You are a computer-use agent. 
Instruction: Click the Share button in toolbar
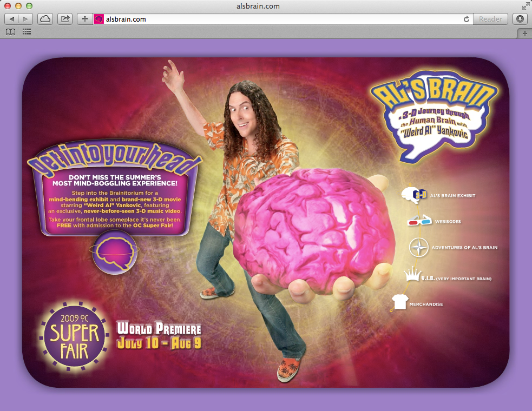(65, 19)
